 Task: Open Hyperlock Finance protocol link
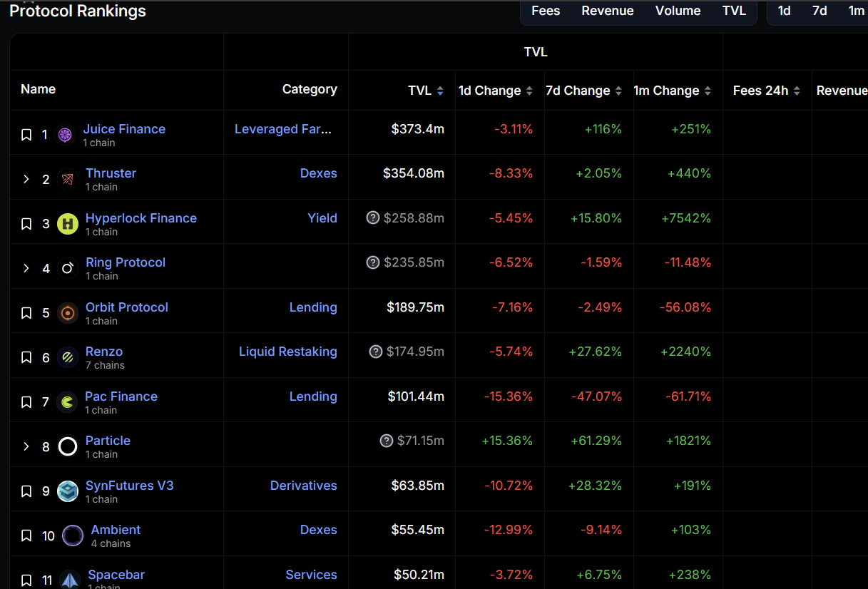point(141,218)
